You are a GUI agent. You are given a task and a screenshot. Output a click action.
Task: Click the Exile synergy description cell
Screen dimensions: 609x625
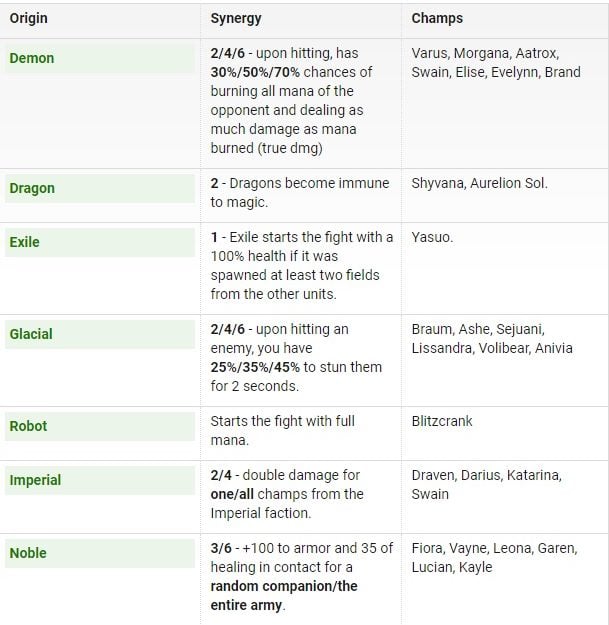[x=301, y=265]
